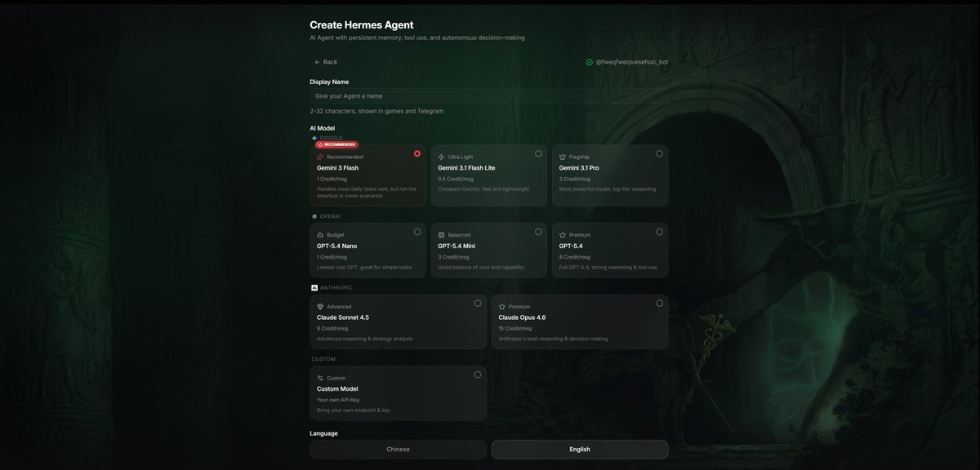Click 'Lowest cost GPT, great for simple tasks'
Viewport: 980px width, 470px height.
pyautogui.click(x=364, y=268)
